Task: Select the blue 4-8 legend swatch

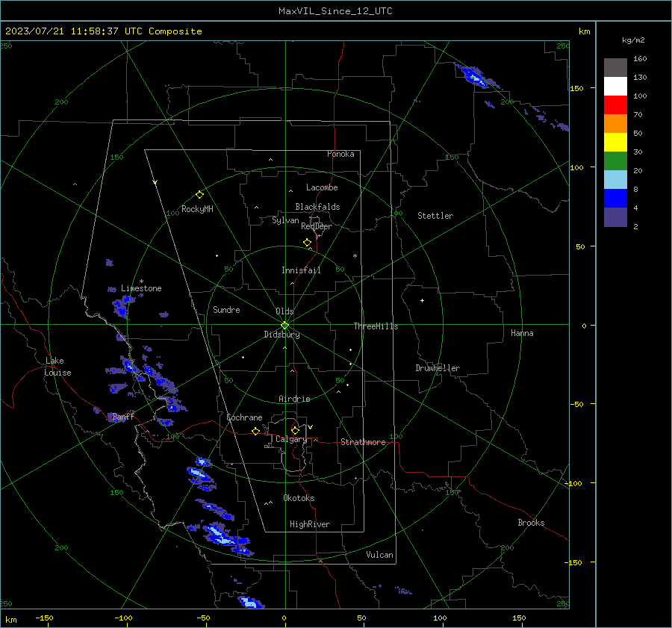Action: click(615, 199)
